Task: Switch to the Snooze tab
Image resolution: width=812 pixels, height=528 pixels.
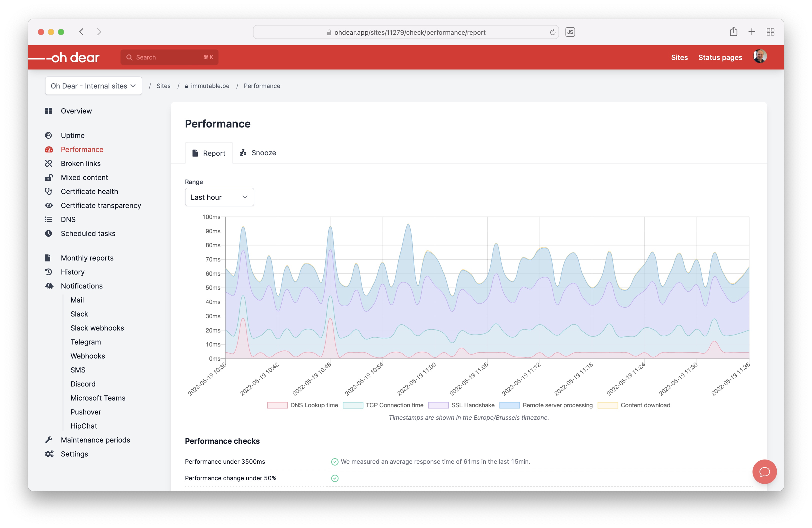Action: point(258,153)
